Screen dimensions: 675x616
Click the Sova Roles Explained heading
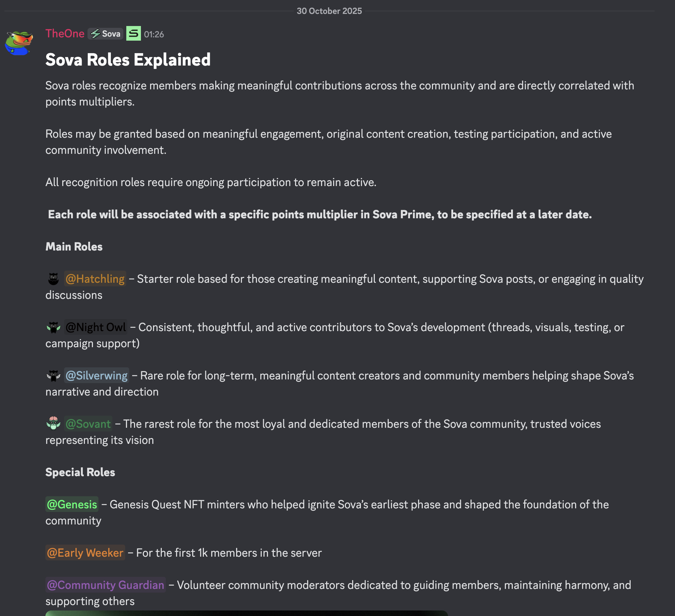point(128,60)
